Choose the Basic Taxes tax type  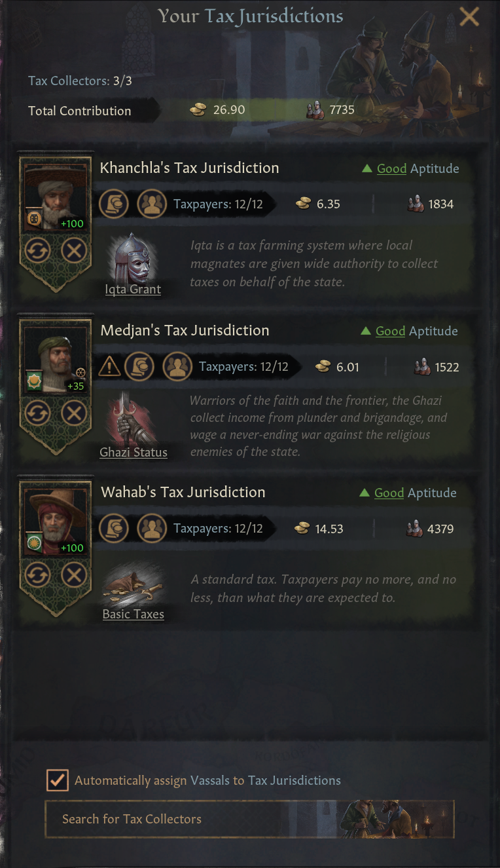tap(134, 588)
